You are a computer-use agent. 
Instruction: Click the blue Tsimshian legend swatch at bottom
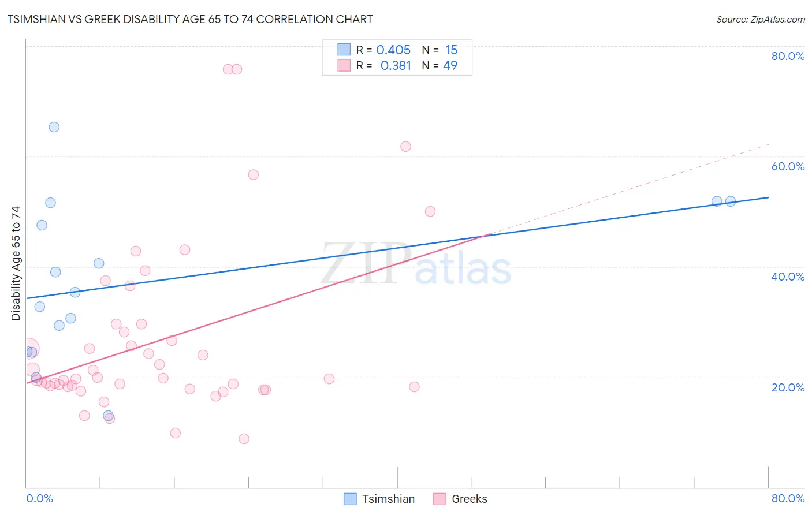click(350, 499)
